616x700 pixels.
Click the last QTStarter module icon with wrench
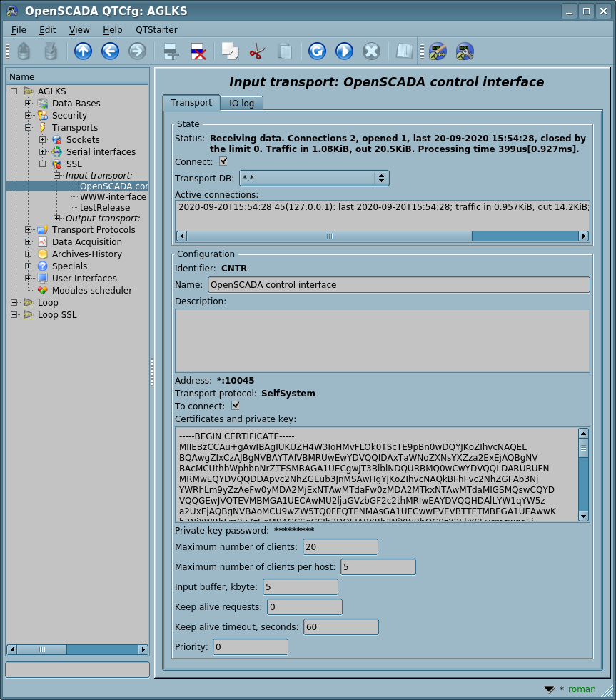(465, 51)
